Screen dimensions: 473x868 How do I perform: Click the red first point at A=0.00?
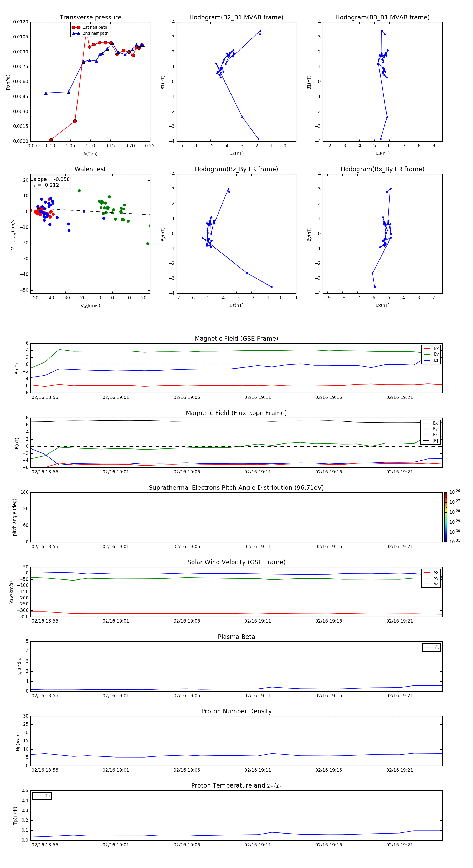click(51, 140)
